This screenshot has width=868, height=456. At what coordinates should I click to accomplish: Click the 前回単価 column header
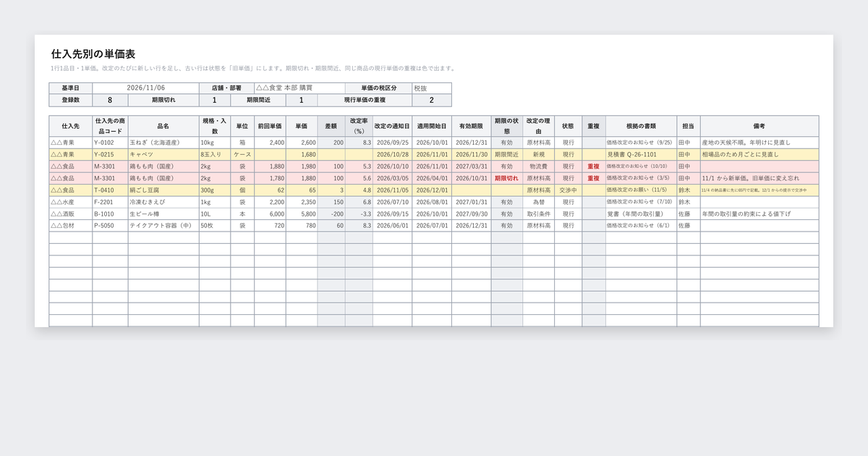[x=270, y=126]
